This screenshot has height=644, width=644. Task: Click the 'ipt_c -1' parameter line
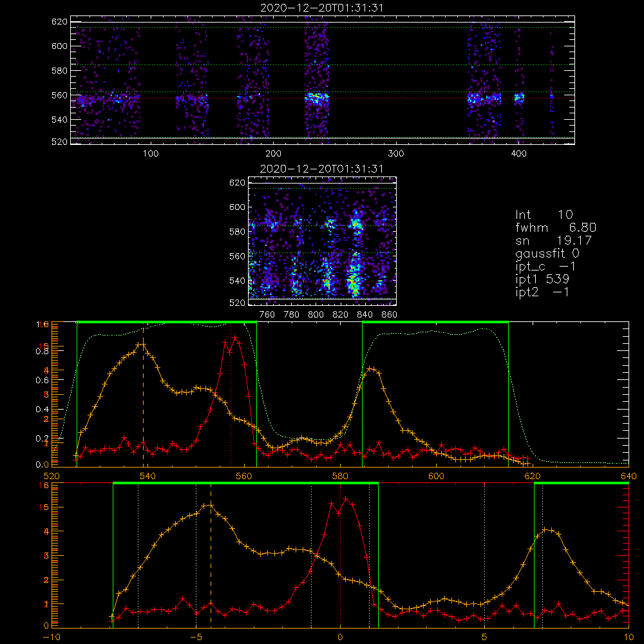click(x=545, y=267)
